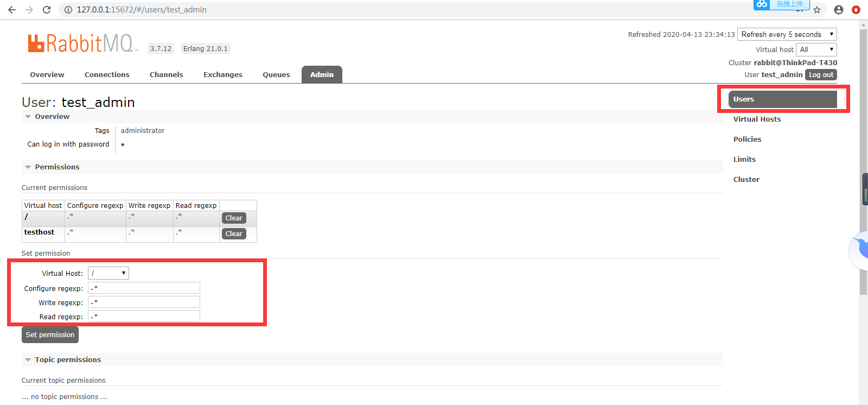Click the RabbitMQ logo
868x405 pixels.
(82, 43)
